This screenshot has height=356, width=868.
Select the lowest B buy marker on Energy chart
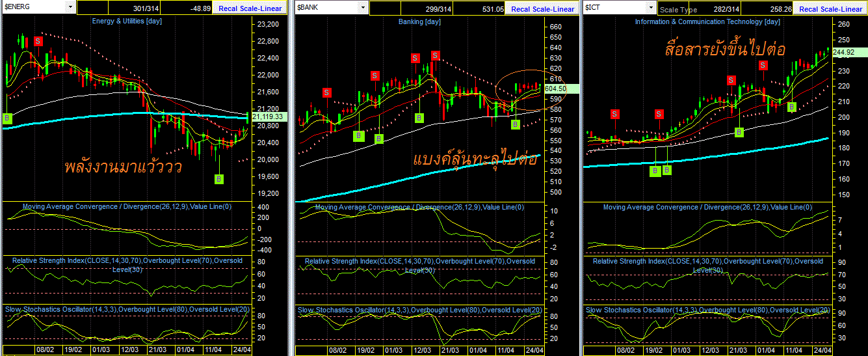pos(219,178)
